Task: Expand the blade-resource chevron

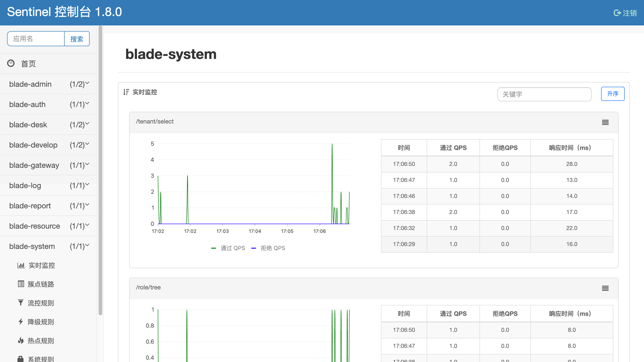Action: pos(87,225)
